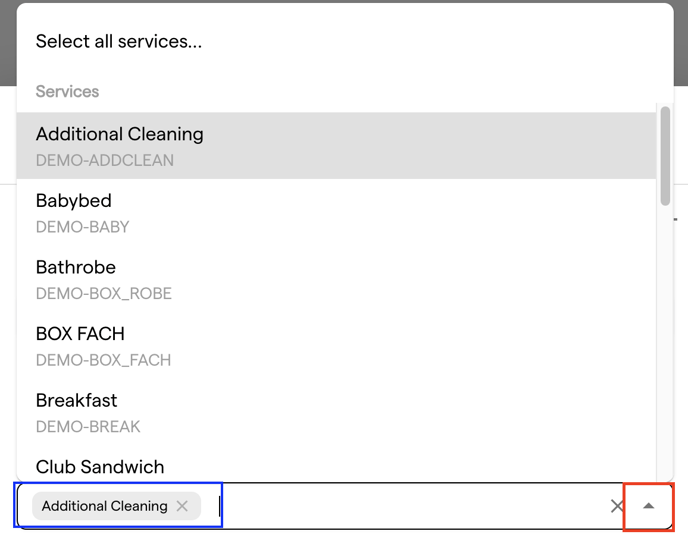Pick the Bathrobe service option

click(x=336, y=279)
